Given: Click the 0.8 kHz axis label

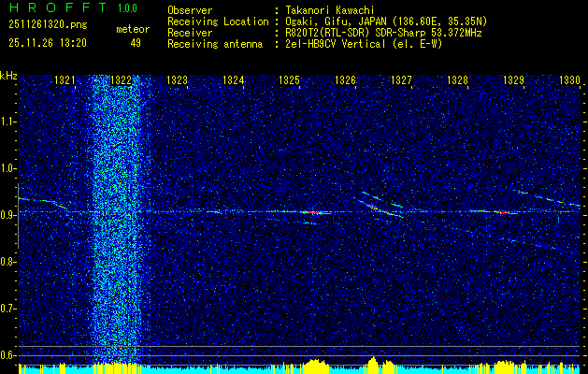Looking at the screenshot, I should tap(7, 262).
